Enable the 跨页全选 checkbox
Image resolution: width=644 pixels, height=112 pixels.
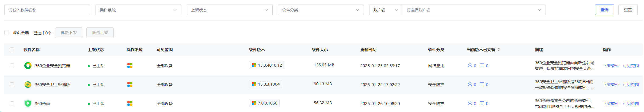(7, 33)
